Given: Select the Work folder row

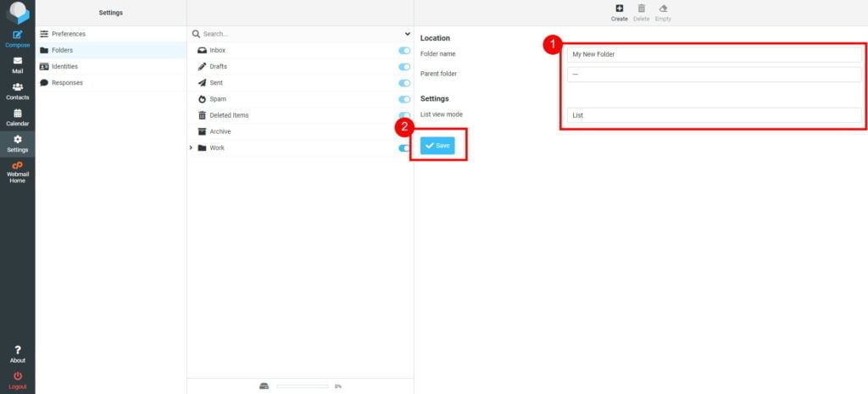Looking at the screenshot, I should [x=301, y=147].
